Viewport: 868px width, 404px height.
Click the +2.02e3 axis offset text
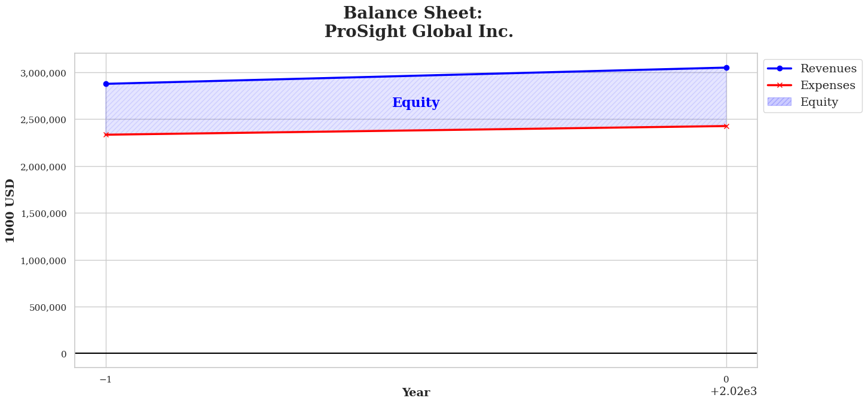(733, 392)
